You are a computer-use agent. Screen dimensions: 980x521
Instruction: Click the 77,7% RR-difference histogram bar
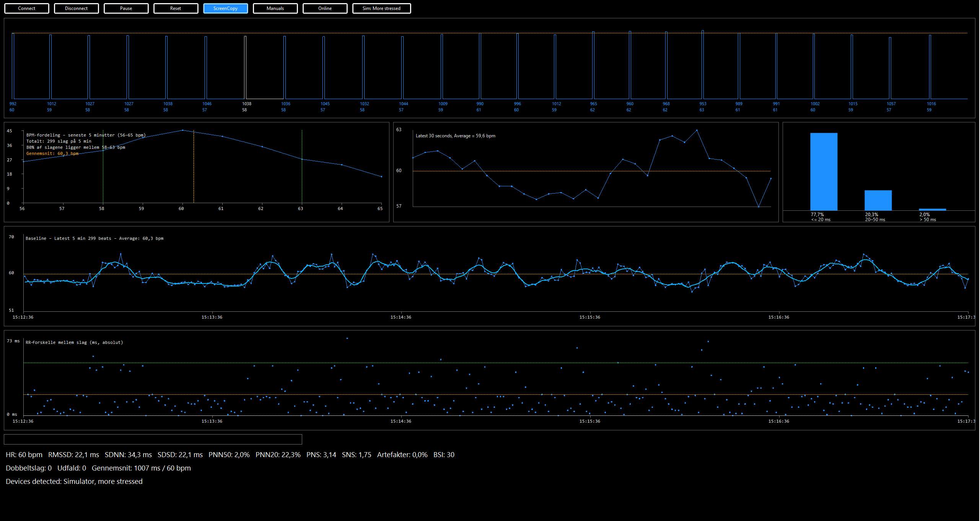pos(824,171)
